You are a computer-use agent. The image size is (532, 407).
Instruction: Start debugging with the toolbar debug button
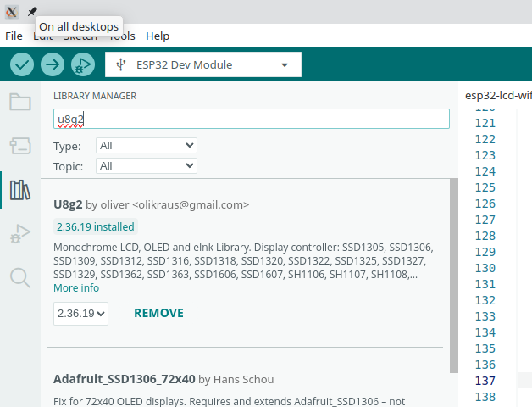coord(83,64)
